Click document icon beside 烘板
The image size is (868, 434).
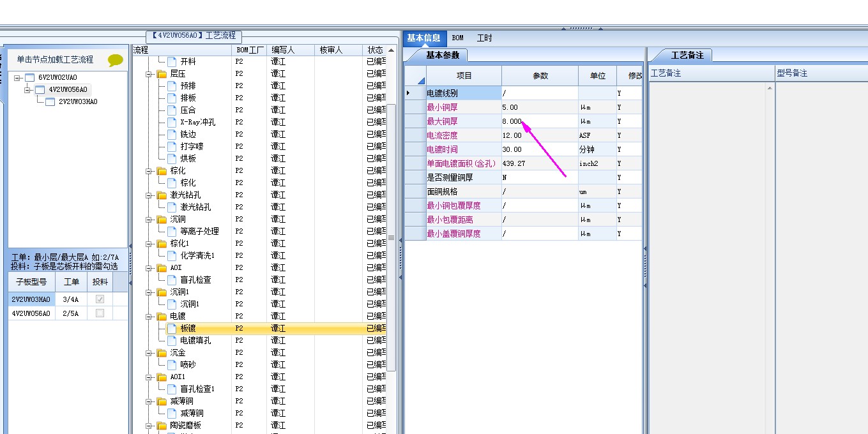[172, 159]
